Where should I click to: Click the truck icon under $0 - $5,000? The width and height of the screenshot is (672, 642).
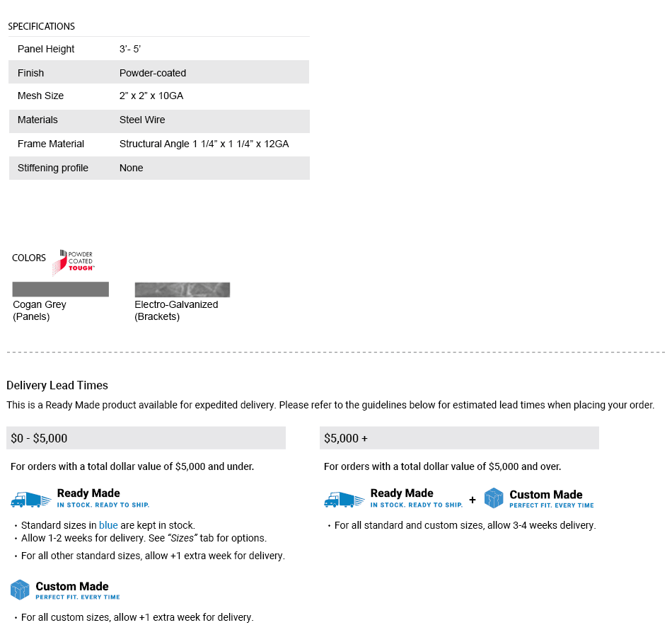(x=30, y=499)
